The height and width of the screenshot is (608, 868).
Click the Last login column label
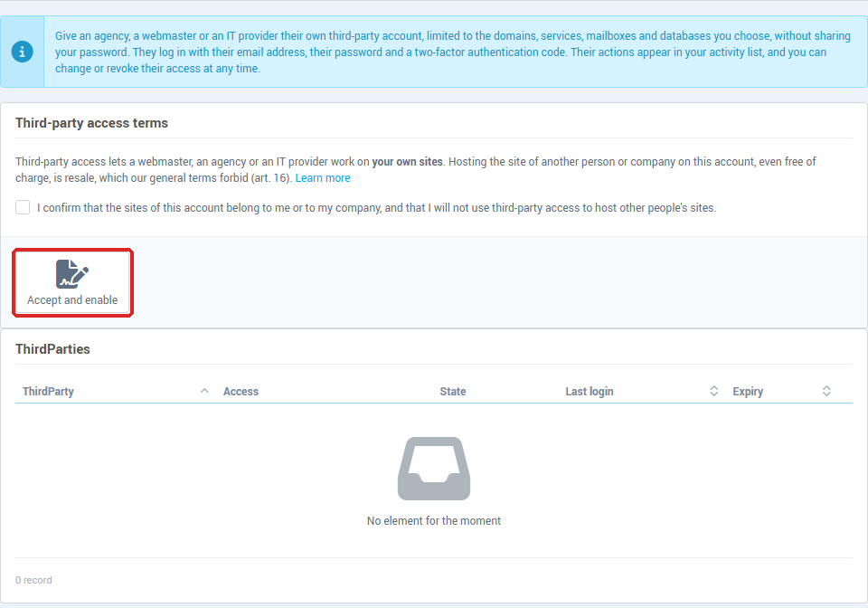point(590,392)
